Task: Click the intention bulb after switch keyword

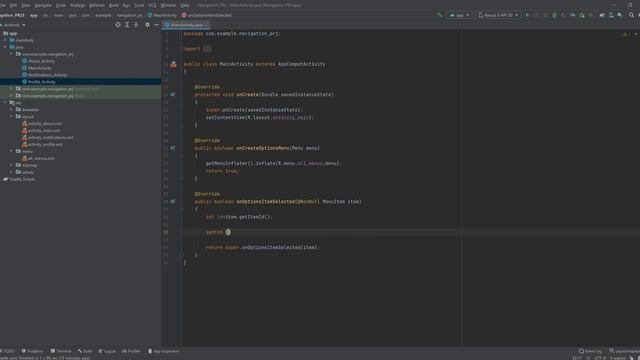Action: click(228, 232)
